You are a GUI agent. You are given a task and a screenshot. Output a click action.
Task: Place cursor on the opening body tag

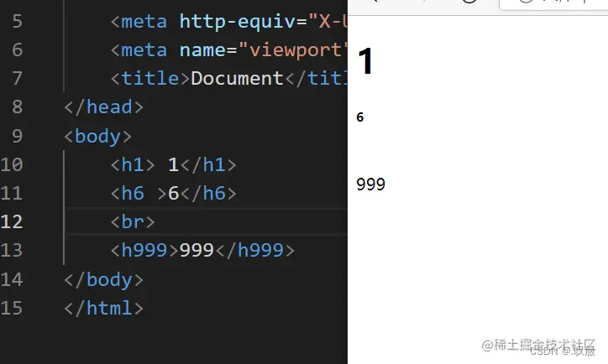(x=97, y=136)
